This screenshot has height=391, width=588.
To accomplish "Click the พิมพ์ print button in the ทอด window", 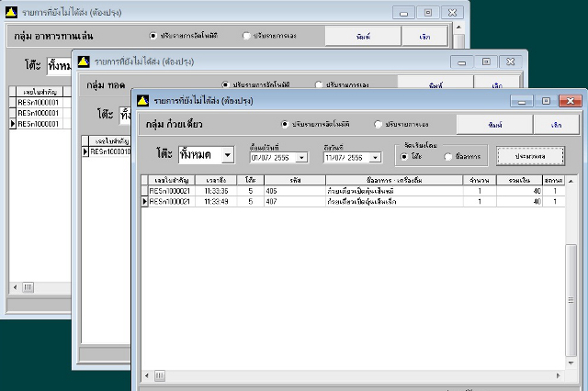I will point(435,84).
